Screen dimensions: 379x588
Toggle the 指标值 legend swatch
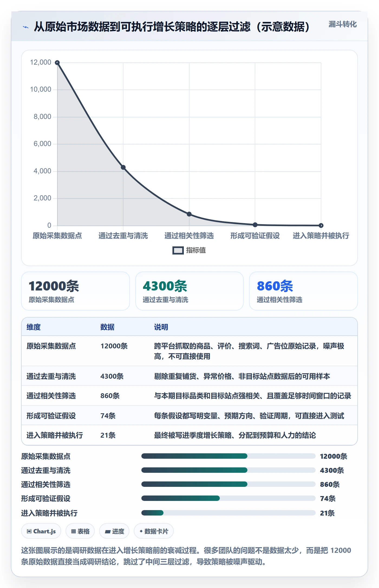[x=178, y=250]
